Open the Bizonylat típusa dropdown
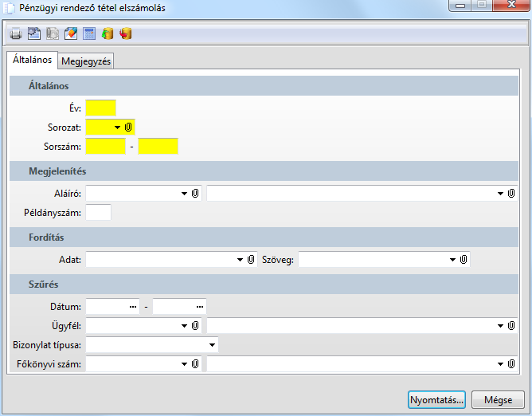 (x=212, y=345)
